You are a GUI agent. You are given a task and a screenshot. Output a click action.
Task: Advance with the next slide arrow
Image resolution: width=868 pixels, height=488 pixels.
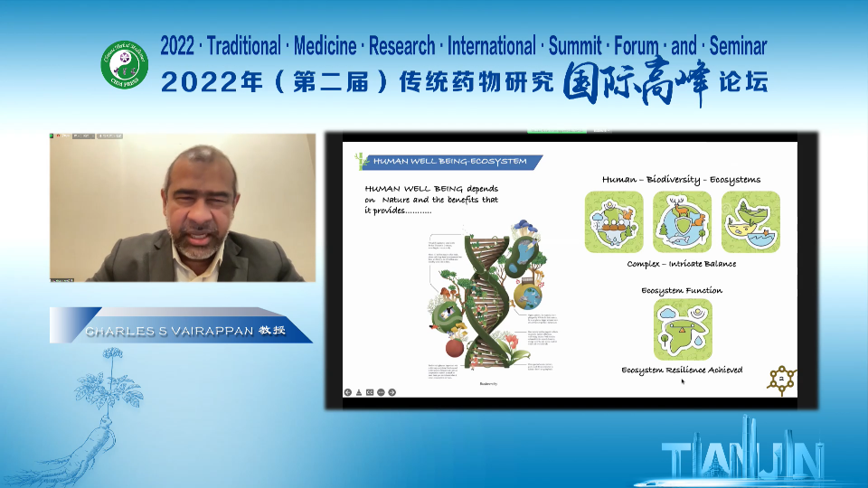pyautogui.click(x=392, y=391)
